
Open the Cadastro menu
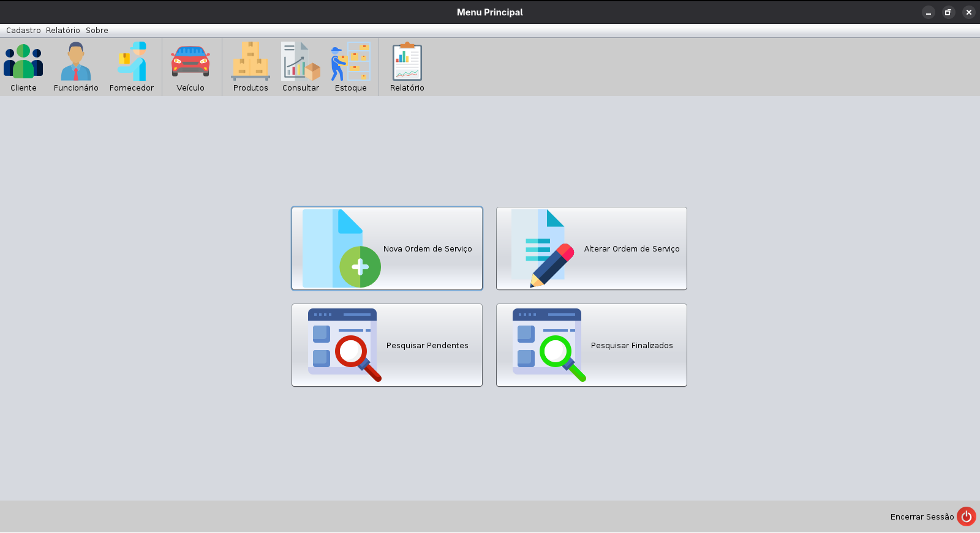tap(23, 31)
